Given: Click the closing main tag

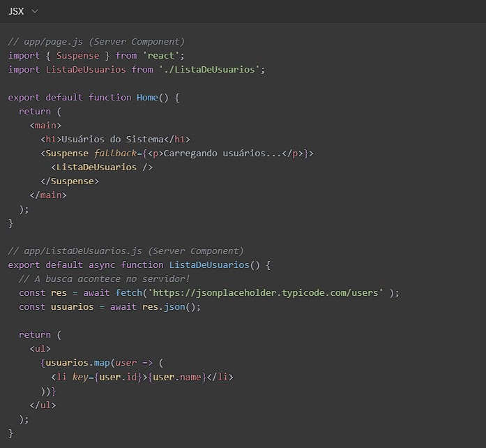Looking at the screenshot, I should [x=48, y=195].
